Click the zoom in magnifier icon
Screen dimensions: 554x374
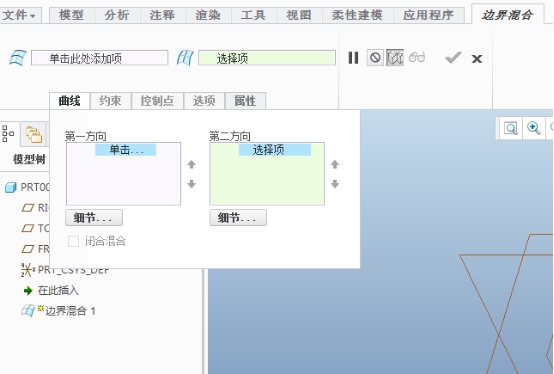[534, 128]
